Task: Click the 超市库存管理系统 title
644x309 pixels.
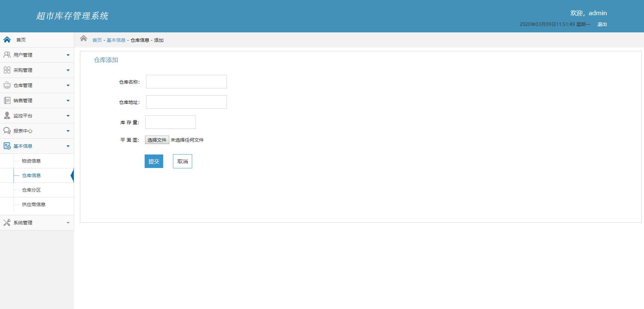Action: click(72, 16)
